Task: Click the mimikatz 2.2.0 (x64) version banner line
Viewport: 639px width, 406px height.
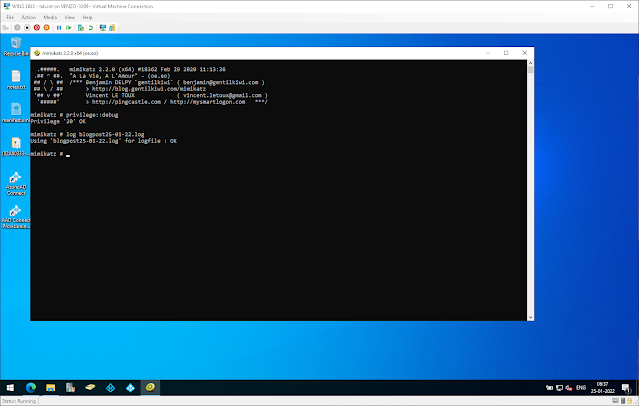Action: point(148,69)
